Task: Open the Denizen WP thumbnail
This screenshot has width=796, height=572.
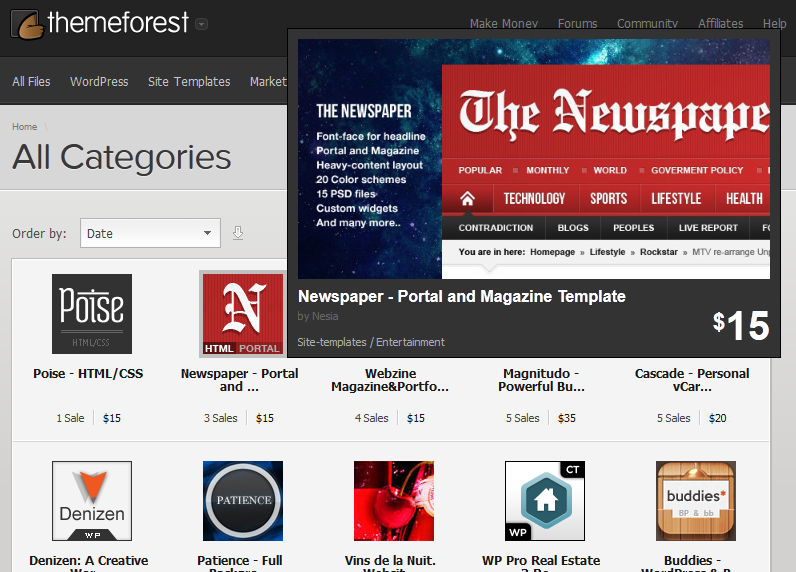Action: pos(92,501)
